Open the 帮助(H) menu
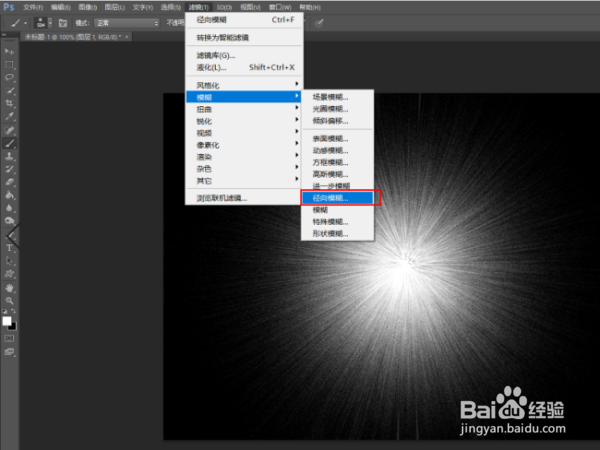This screenshot has height=450, width=600. pos(310,7)
